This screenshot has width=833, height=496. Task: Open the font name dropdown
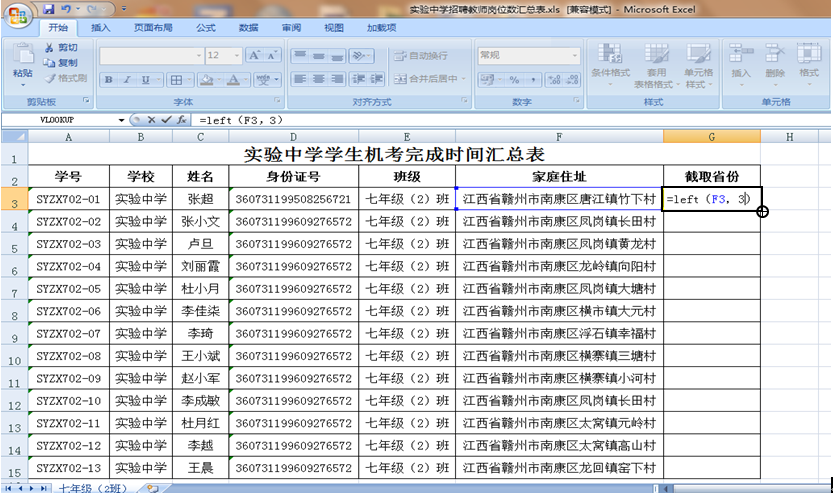[x=199, y=55]
